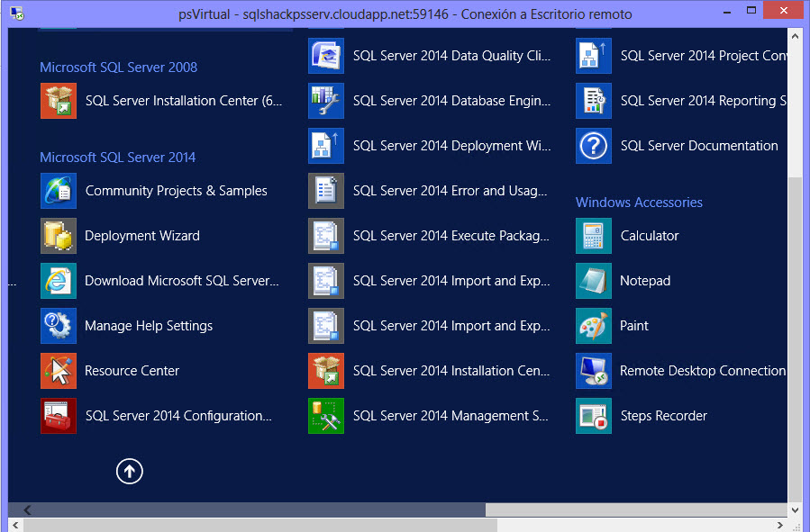The image size is (810, 532).
Task: Open SQL Server 2014 Project Conversion icon
Action: pos(594,56)
